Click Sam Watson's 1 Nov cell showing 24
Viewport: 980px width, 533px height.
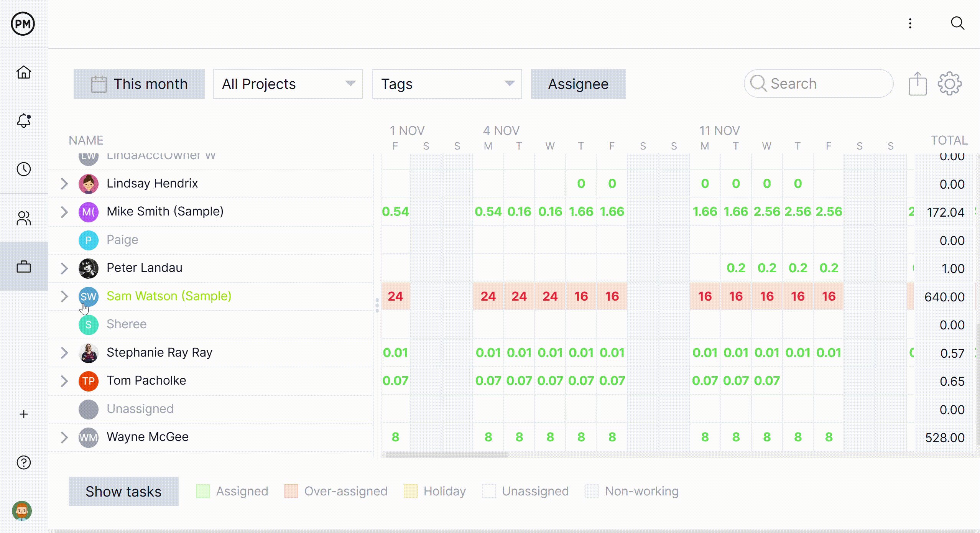tap(395, 296)
